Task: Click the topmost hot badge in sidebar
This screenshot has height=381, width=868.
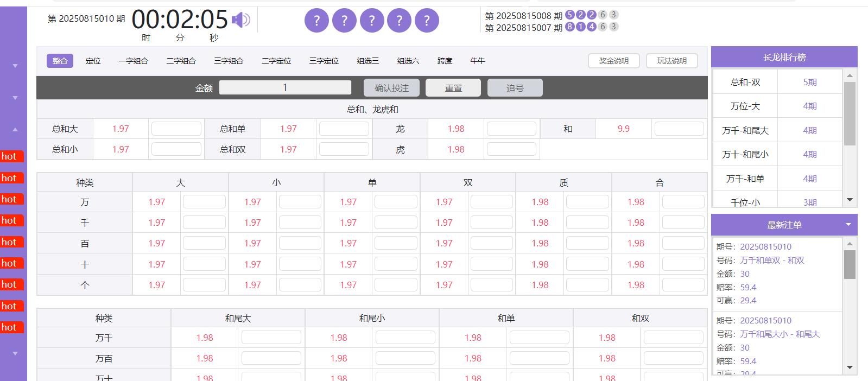Action: tap(11, 157)
